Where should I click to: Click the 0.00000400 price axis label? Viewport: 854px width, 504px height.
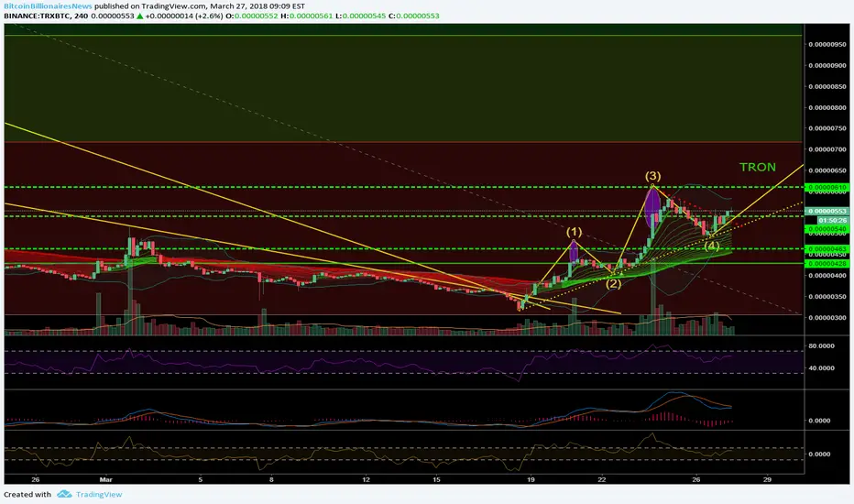(x=827, y=276)
